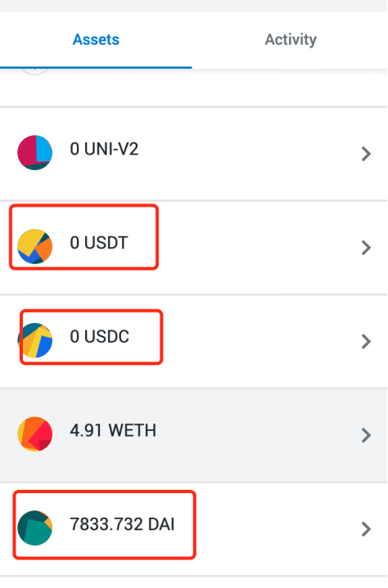Open the 4.91 WETH balance label
This screenshot has width=388, height=588.
113,430
